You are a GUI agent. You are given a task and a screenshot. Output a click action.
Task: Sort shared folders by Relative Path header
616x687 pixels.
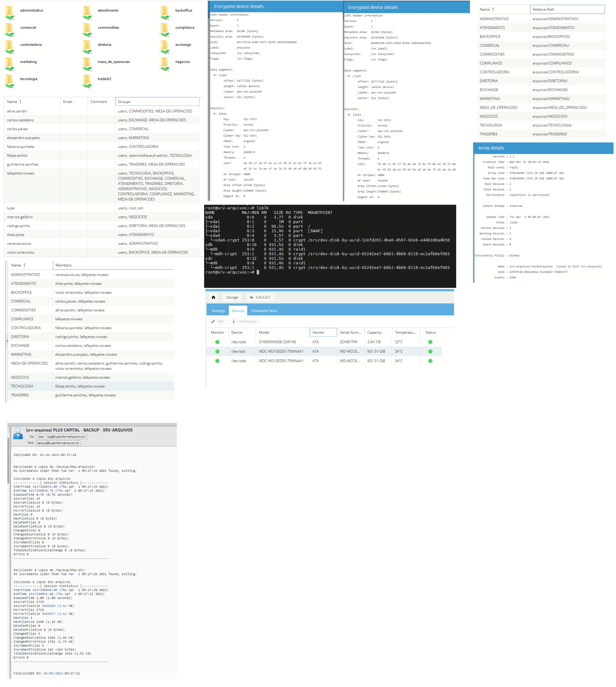coord(567,9)
